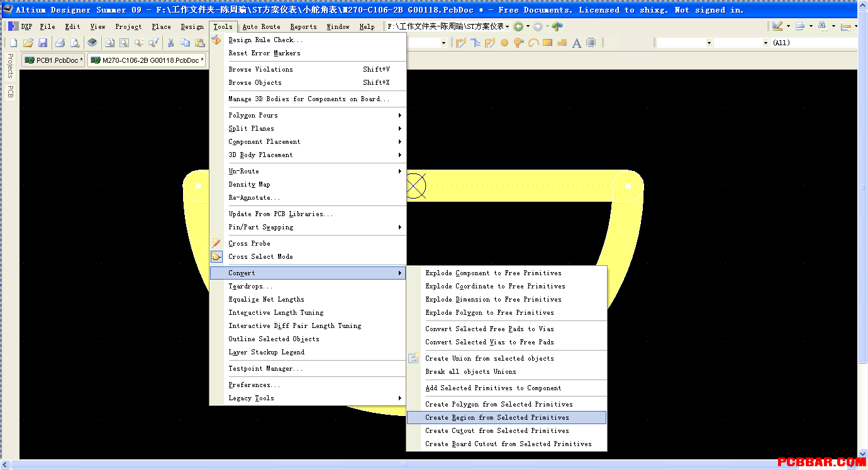Select Convert Selected Free Pads to Vias
868x470 pixels.
point(506,329)
